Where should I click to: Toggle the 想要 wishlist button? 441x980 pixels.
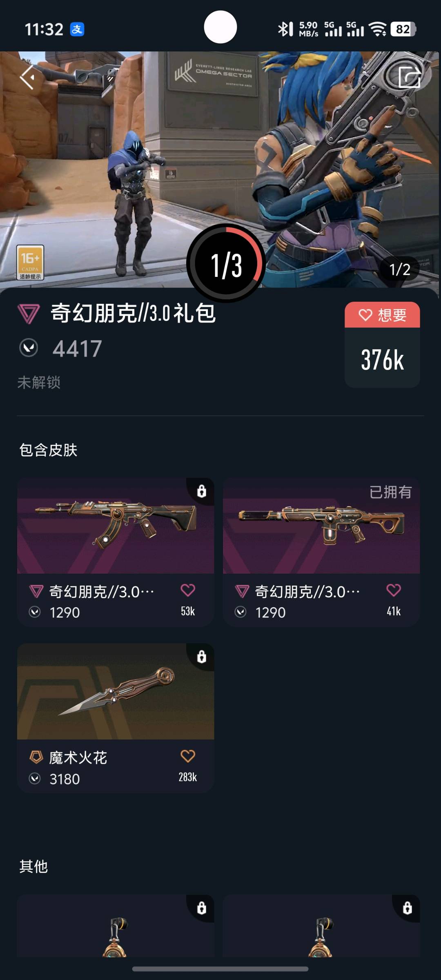[382, 315]
